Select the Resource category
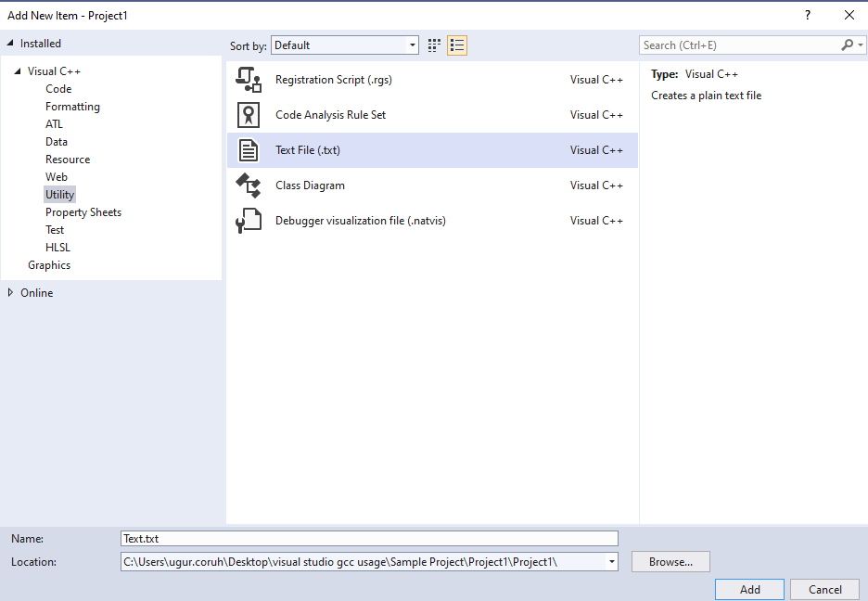 68,160
